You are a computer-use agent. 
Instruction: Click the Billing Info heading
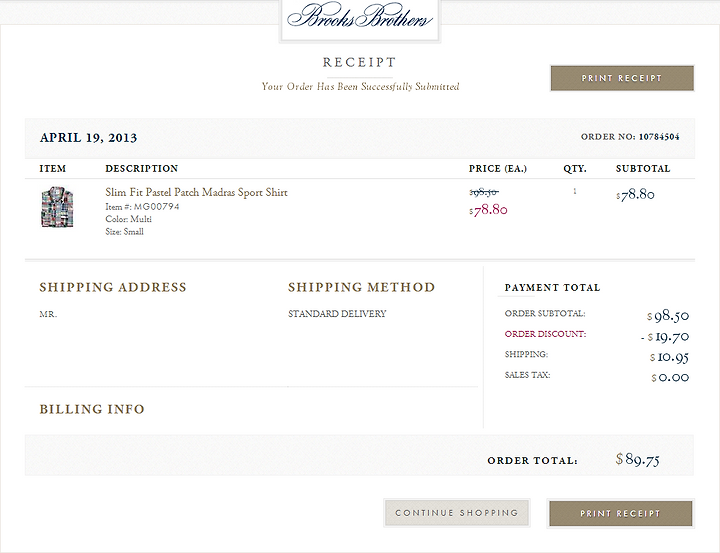pos(92,409)
